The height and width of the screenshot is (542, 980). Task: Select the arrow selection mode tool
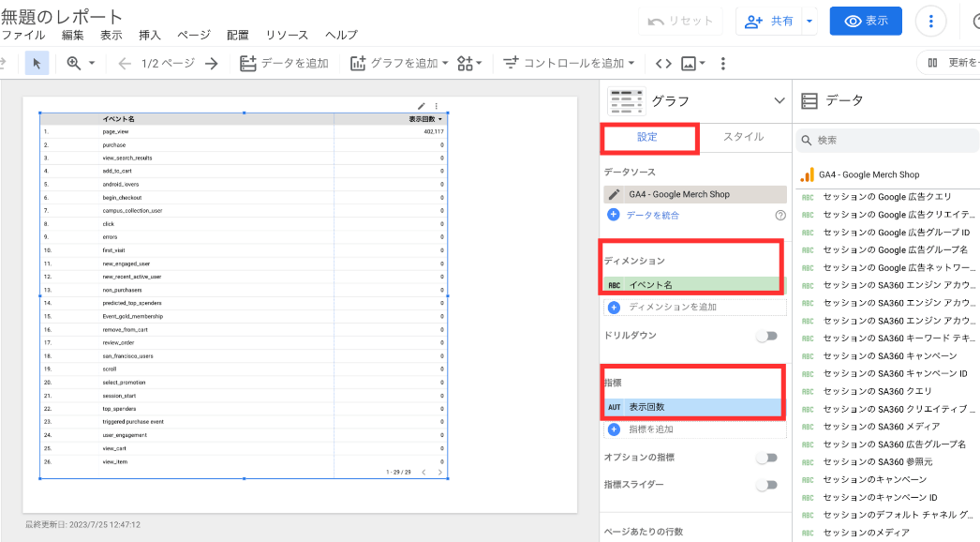tap(37, 63)
